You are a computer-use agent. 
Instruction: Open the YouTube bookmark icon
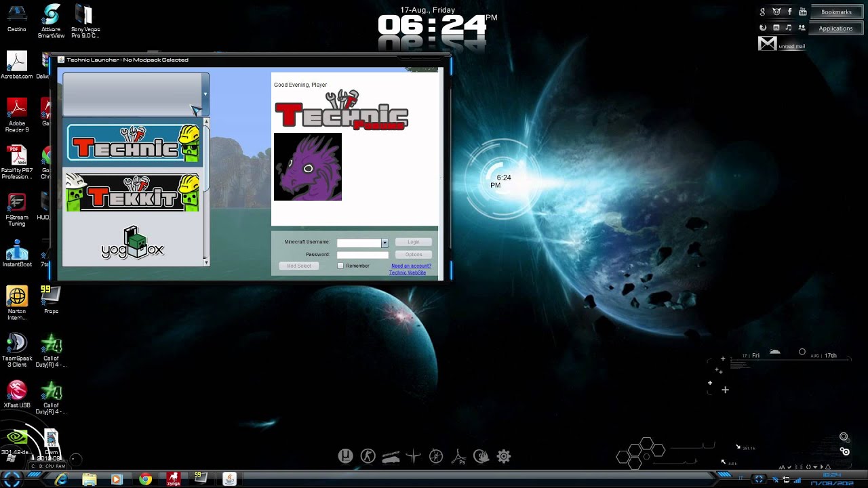803,12
